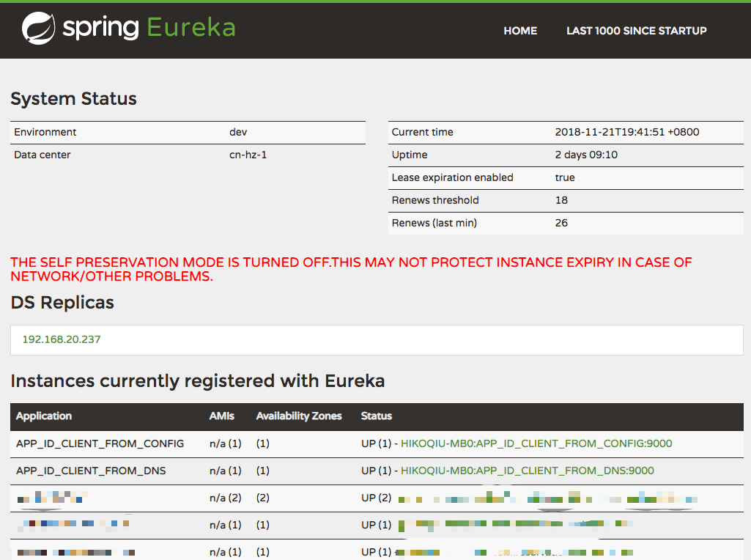Screen dimensions: 751x560
Task: Select AMIs cell in APP_ID_CLIENT_FROM_CONFIG row
Action: tap(225, 443)
